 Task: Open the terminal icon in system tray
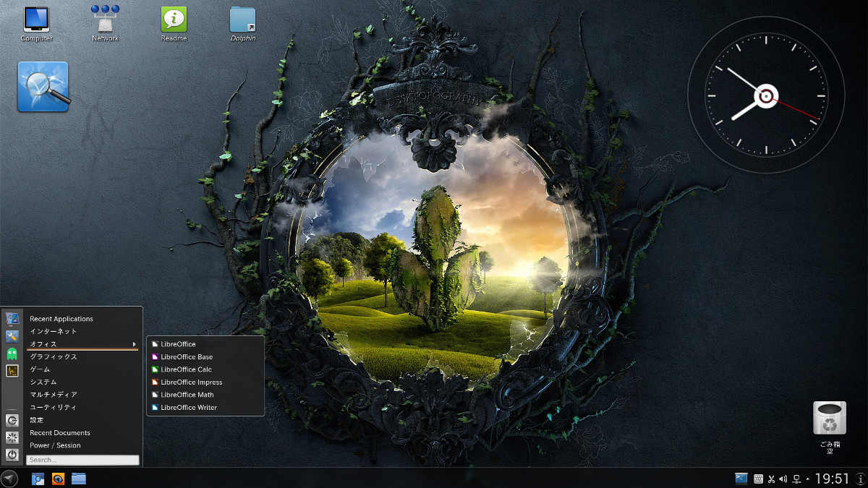[741, 478]
